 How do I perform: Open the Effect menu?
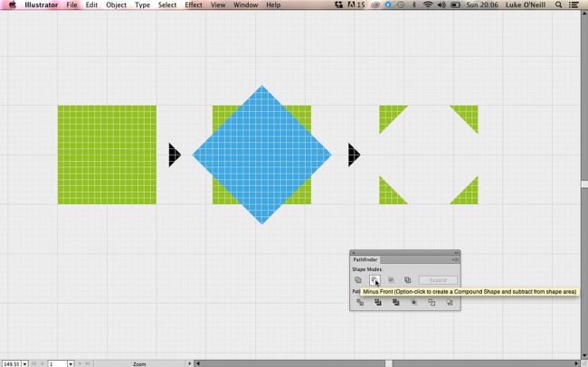click(x=194, y=5)
